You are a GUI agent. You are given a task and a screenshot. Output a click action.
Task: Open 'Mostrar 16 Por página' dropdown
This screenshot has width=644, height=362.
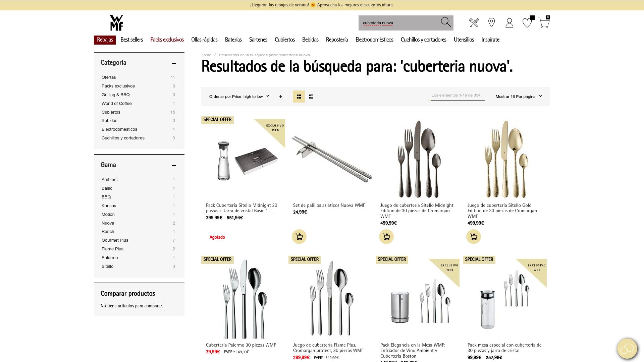point(519,97)
